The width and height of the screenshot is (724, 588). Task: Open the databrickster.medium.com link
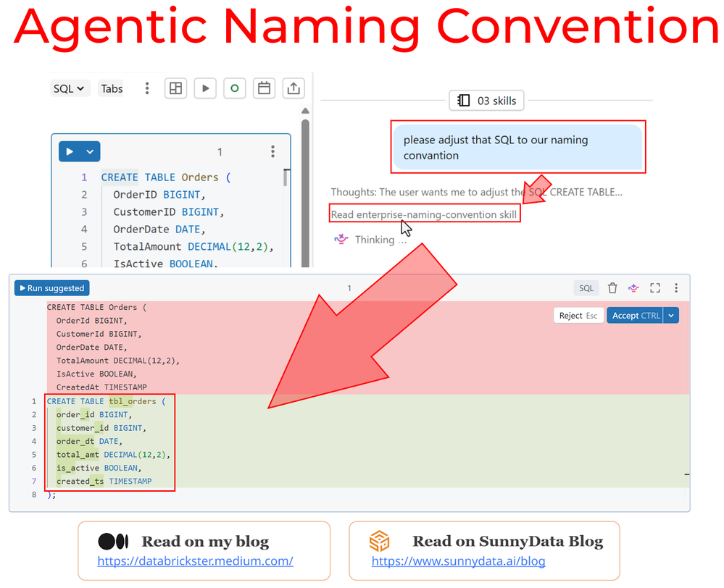pos(195,560)
